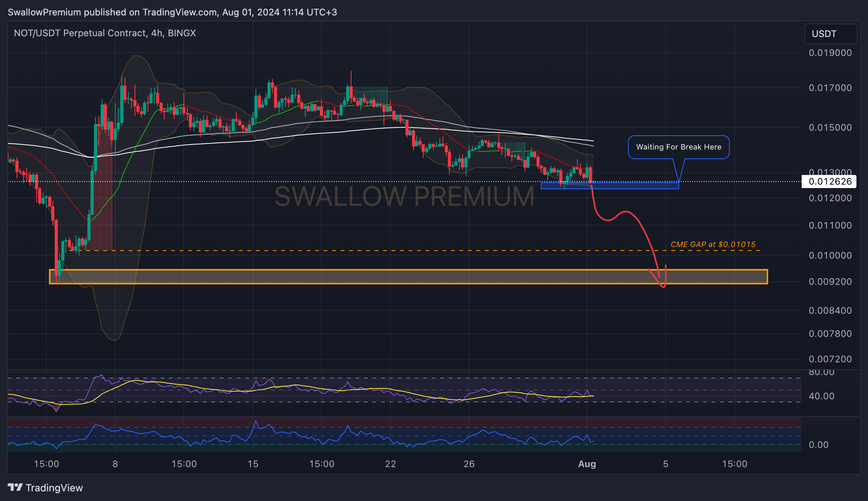Click the 0.017000 price axis label
868x501 pixels.
[830, 88]
